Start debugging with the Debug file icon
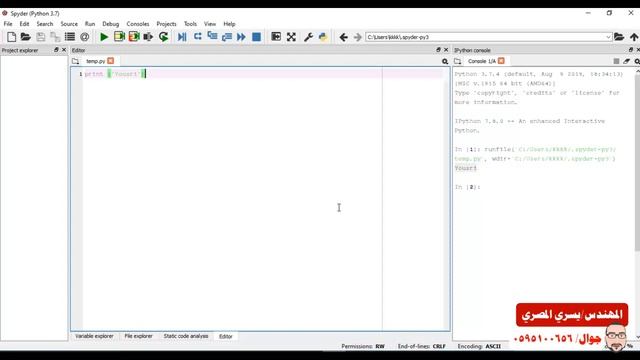The height and width of the screenshot is (360, 640). click(182, 37)
